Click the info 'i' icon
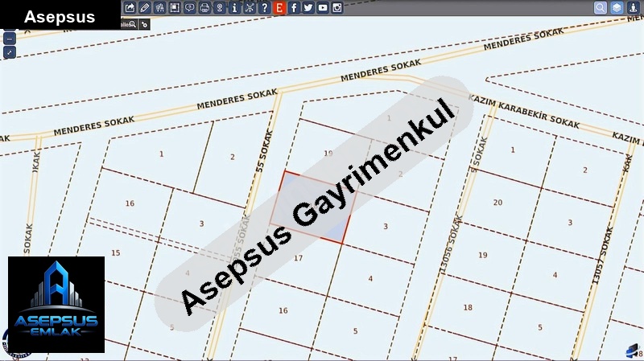 click(234, 7)
